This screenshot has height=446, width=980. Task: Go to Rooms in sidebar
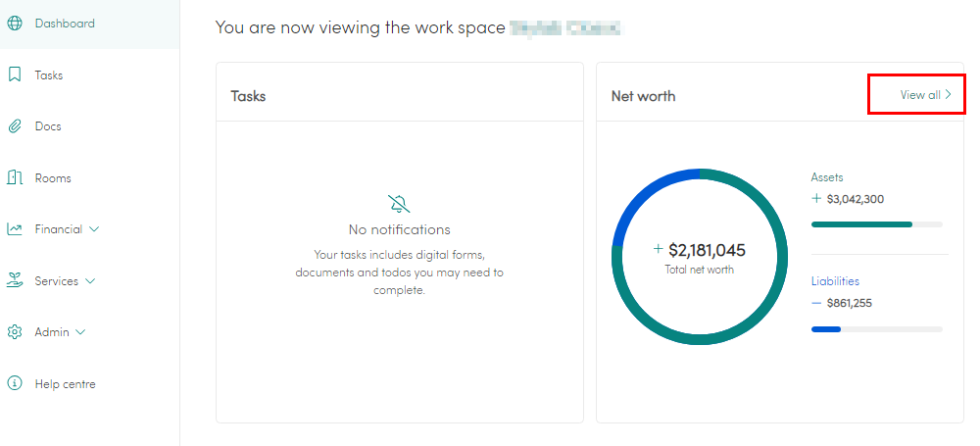click(x=53, y=178)
